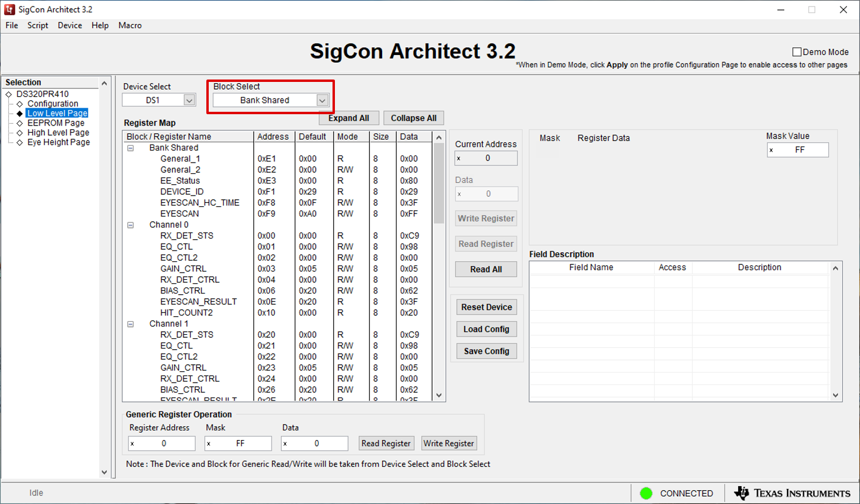Open the Device Select dropdown
This screenshot has height=504, width=860.
click(x=189, y=100)
